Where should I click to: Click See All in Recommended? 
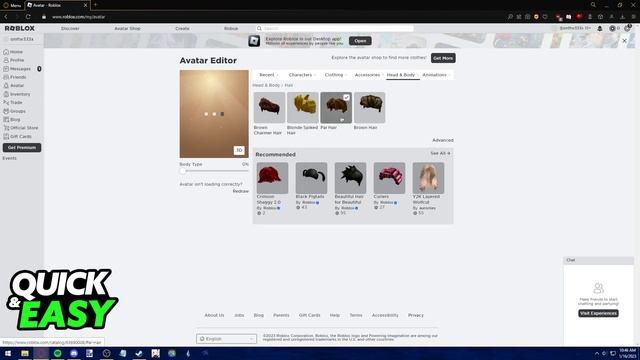[440, 153]
